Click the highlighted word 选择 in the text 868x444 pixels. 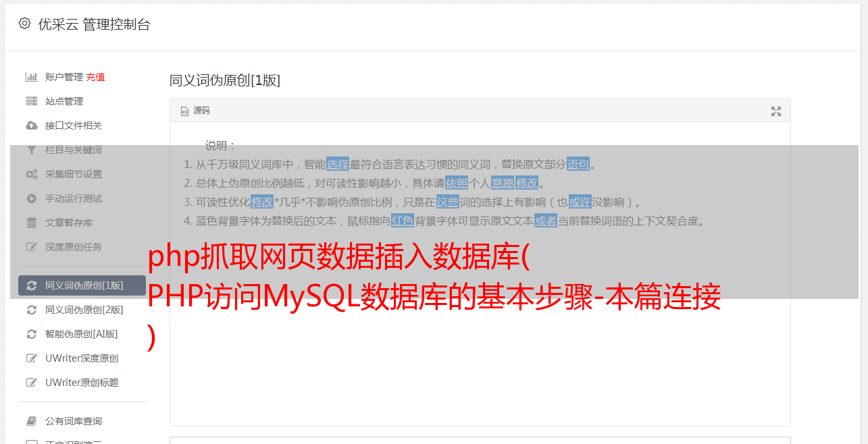(338, 164)
